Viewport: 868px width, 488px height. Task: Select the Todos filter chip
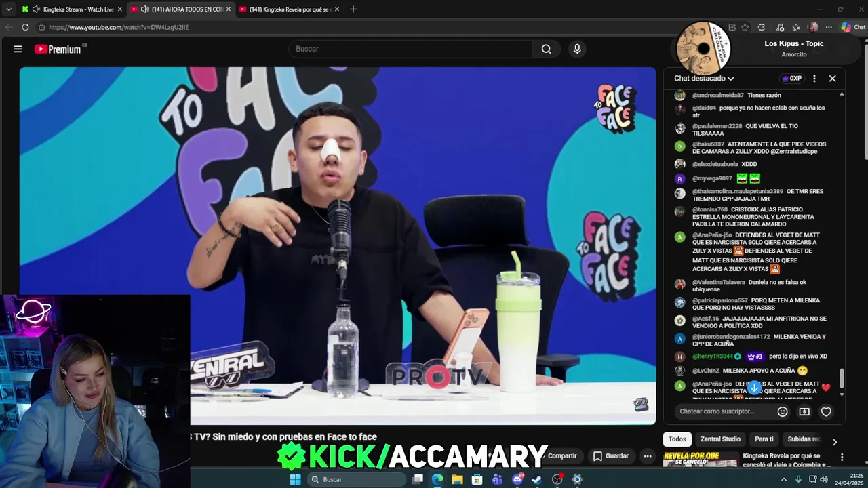[x=677, y=439]
